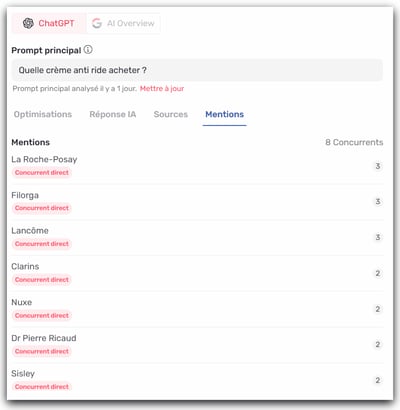Click the Google G icon
400x410 pixels.
[97, 23]
